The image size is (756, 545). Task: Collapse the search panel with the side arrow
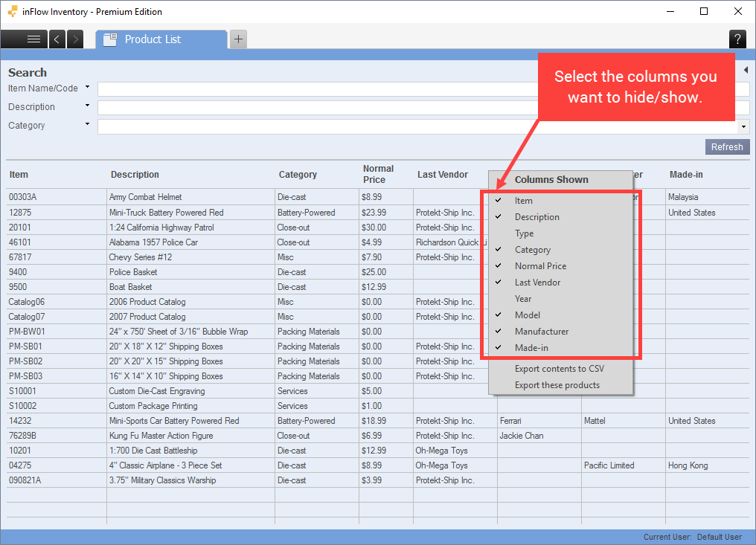[746, 70]
